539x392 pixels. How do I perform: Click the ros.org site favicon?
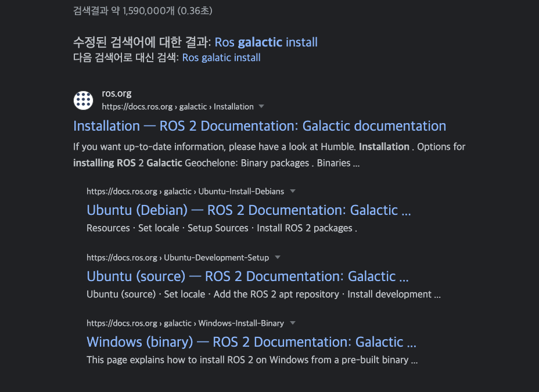pos(83,100)
